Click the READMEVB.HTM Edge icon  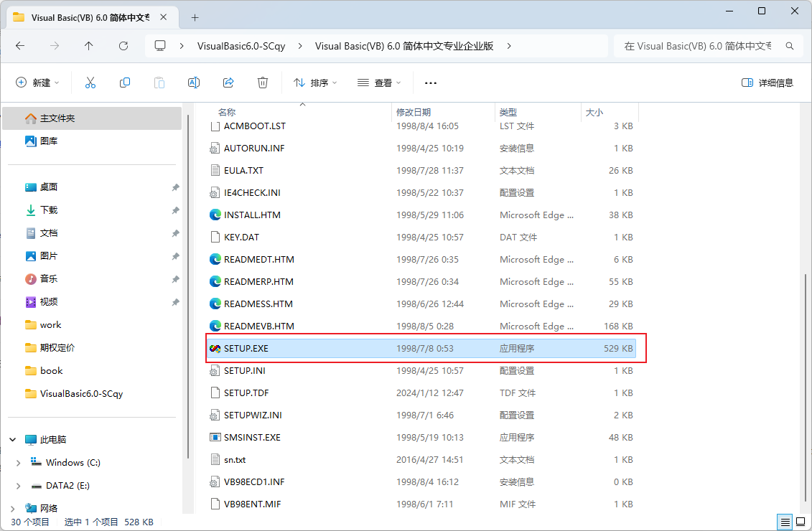pyautogui.click(x=215, y=326)
